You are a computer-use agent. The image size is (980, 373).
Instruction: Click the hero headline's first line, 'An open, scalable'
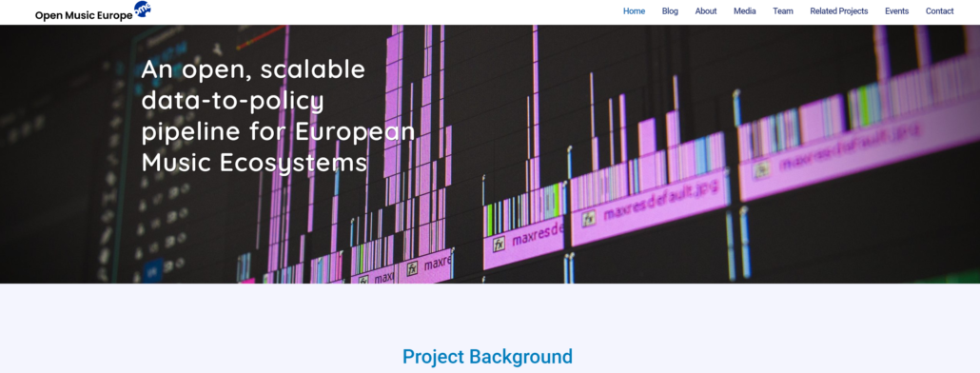point(252,69)
